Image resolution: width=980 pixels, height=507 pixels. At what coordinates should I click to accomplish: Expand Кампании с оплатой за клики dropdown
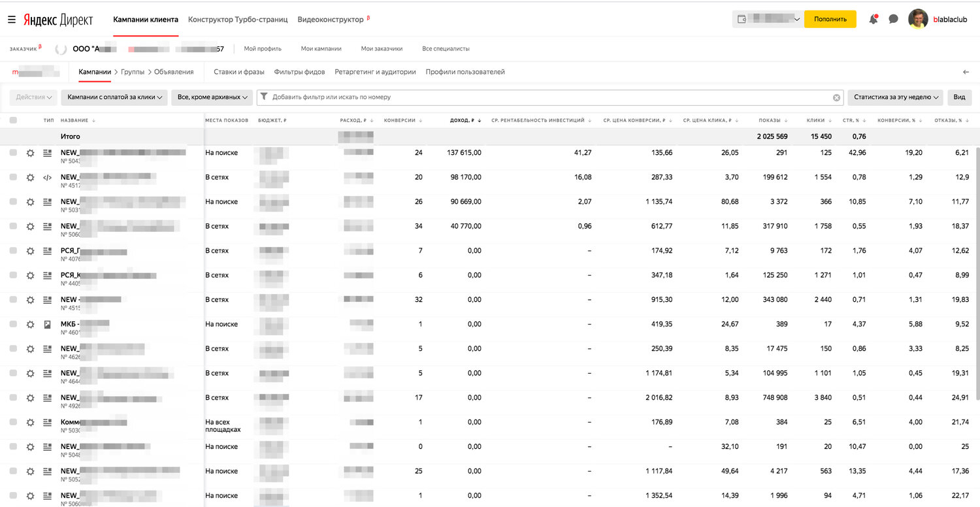click(114, 97)
